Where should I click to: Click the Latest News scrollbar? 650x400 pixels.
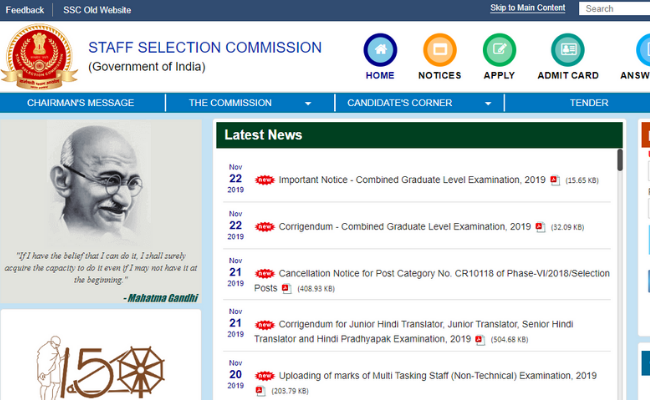pos(620,160)
